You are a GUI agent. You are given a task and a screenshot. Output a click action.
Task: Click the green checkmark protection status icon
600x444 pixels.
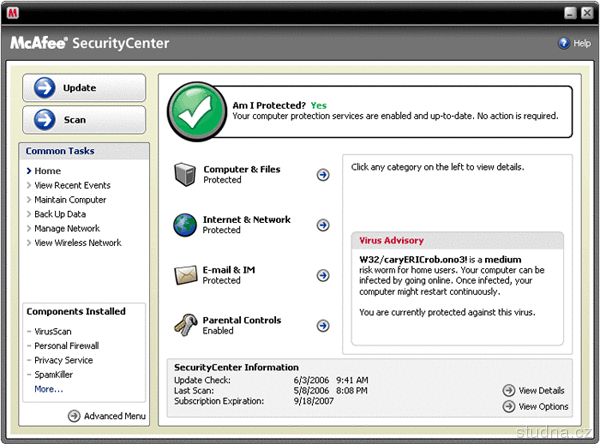[197, 111]
